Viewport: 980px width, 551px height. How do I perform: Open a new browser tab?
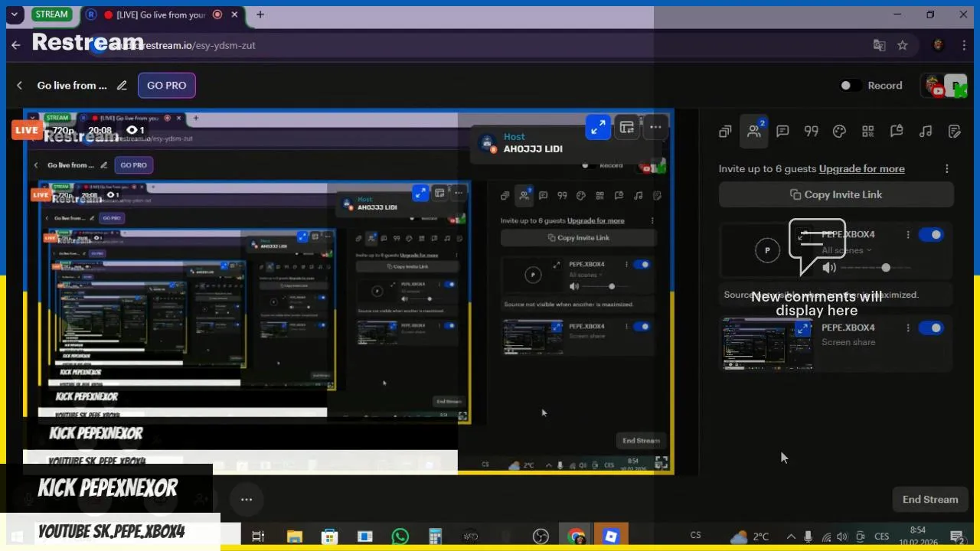pyautogui.click(x=260, y=15)
